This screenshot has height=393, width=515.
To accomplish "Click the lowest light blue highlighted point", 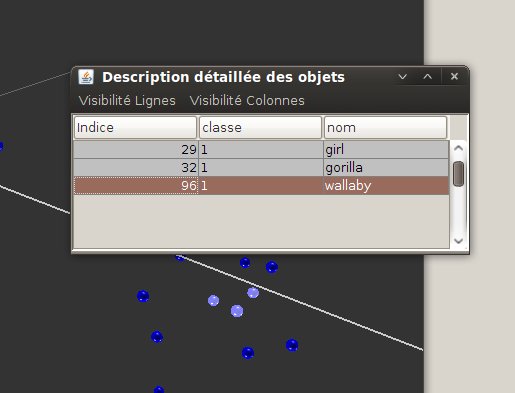I will (237, 311).
